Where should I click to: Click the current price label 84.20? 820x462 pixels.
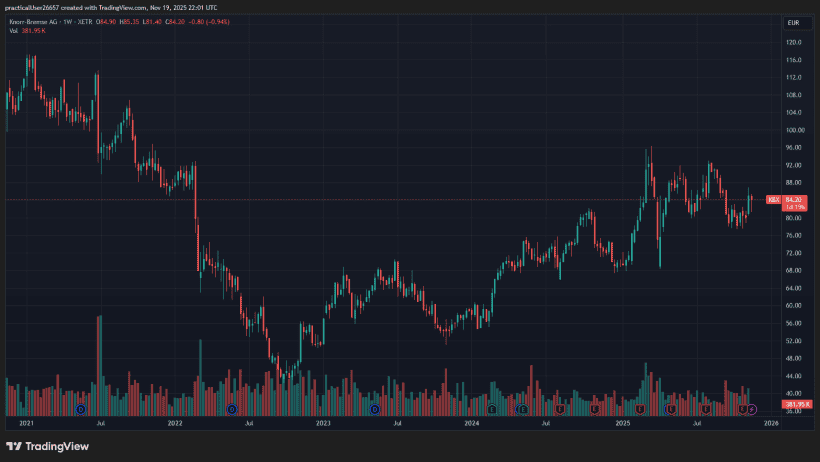pos(794,200)
